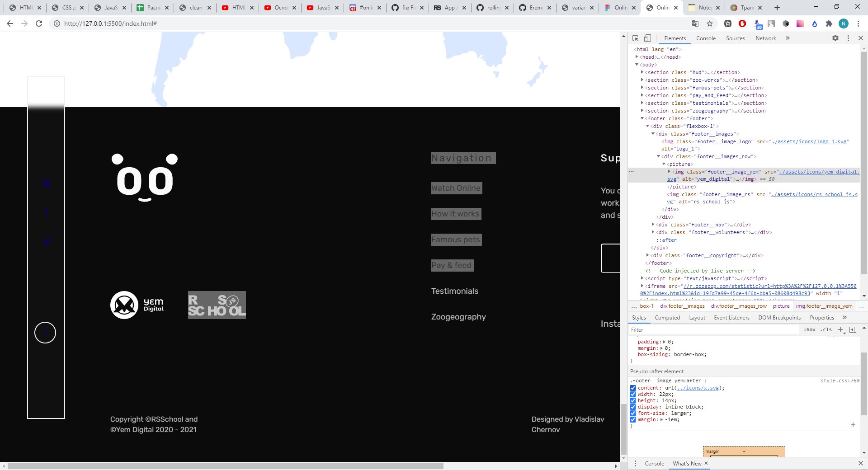Click the RS School JS logo

[x=217, y=305]
